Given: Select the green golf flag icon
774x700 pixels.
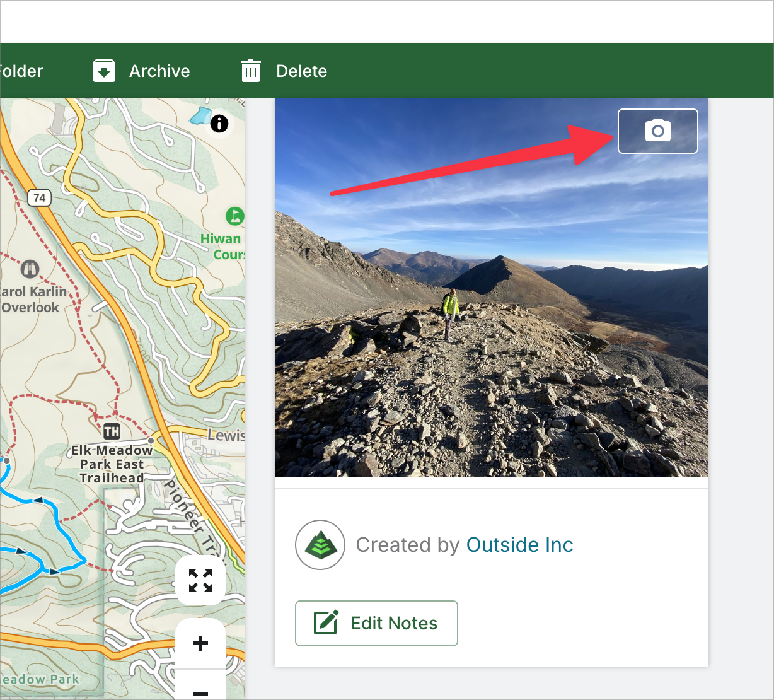Looking at the screenshot, I should click(234, 216).
